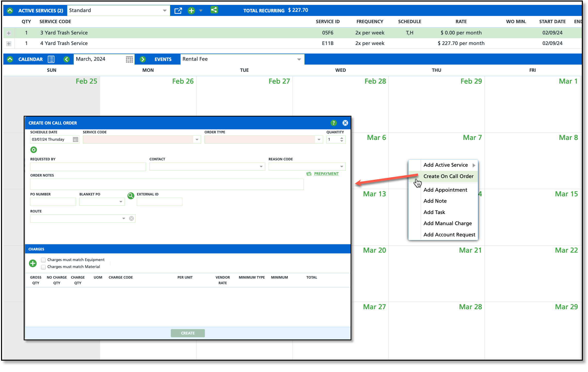
Task: Click the Blanket PO search magnifier icon
Action: pos(131,196)
